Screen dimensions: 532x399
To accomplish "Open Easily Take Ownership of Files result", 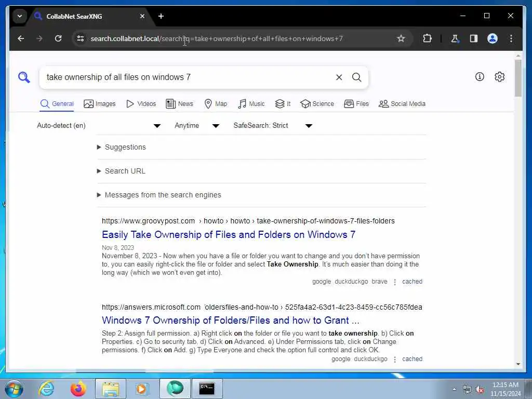I will (229, 234).
